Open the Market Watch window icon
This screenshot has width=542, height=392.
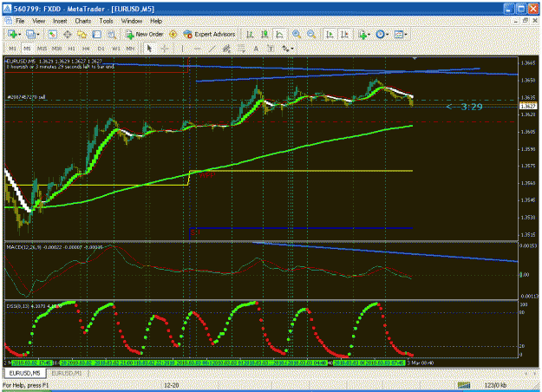(x=53, y=34)
